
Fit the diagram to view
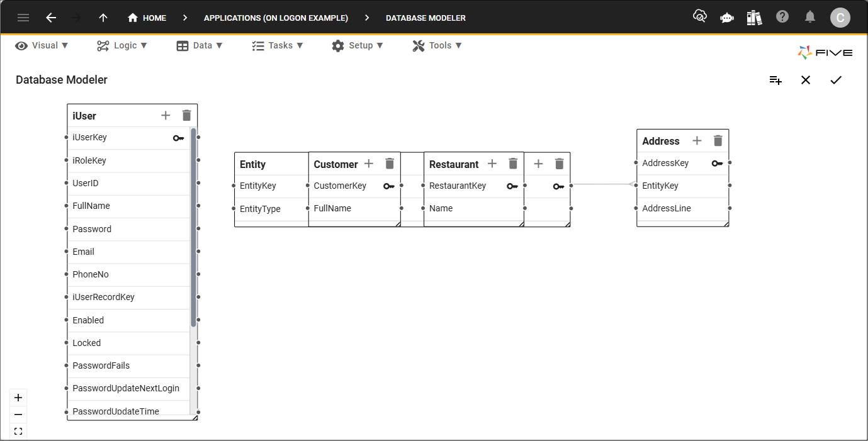click(x=18, y=432)
